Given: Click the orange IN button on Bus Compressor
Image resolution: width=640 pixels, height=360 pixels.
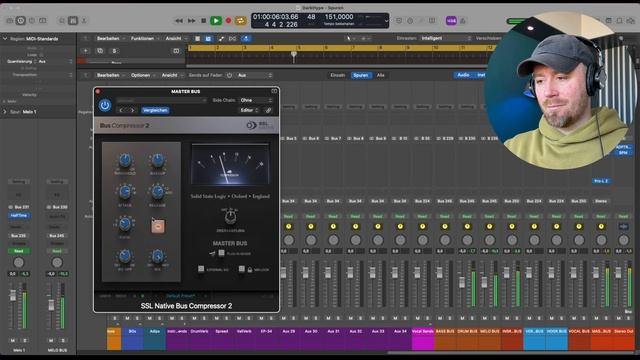Looking at the screenshot, I should [x=158, y=226].
